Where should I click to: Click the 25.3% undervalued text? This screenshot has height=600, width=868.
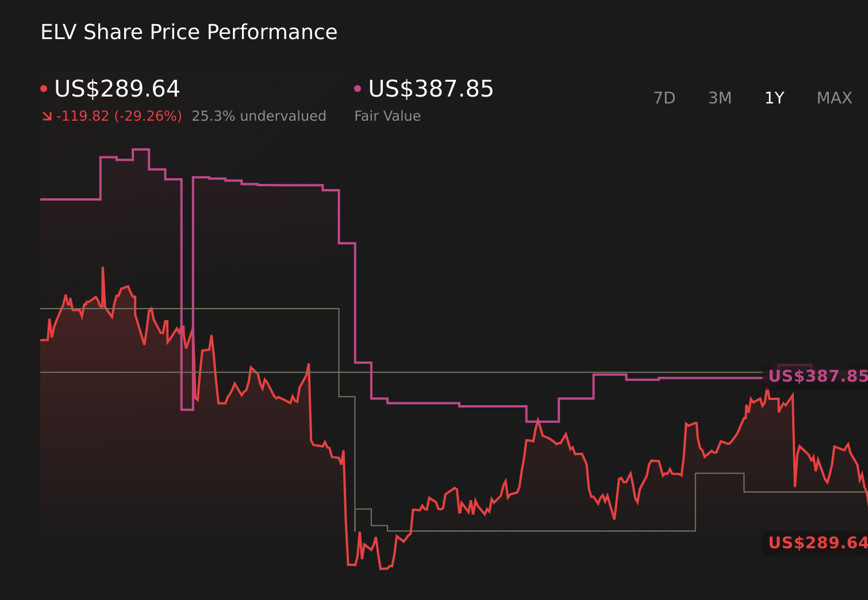click(260, 116)
